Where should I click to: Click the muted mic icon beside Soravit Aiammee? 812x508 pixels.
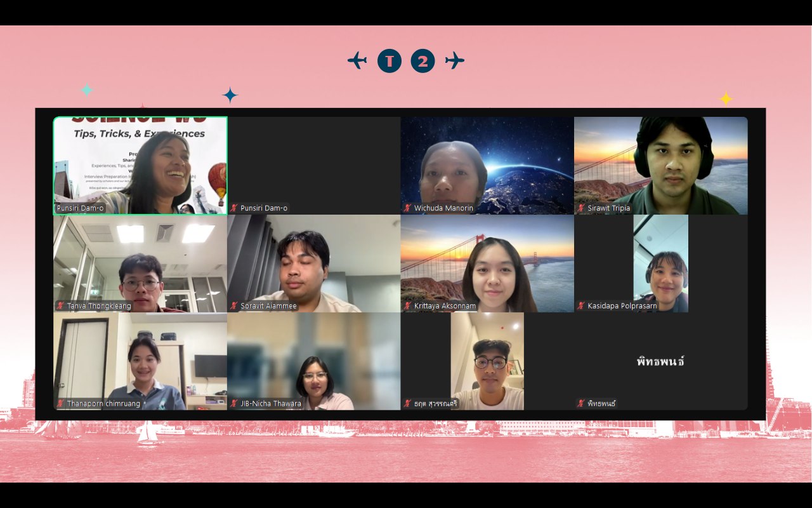coord(234,306)
